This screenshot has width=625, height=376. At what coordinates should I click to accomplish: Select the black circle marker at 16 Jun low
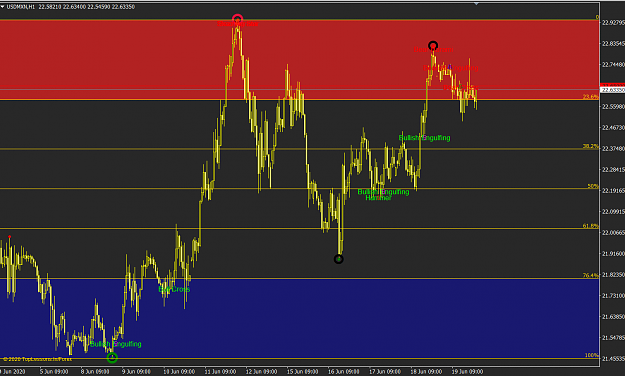[338, 260]
